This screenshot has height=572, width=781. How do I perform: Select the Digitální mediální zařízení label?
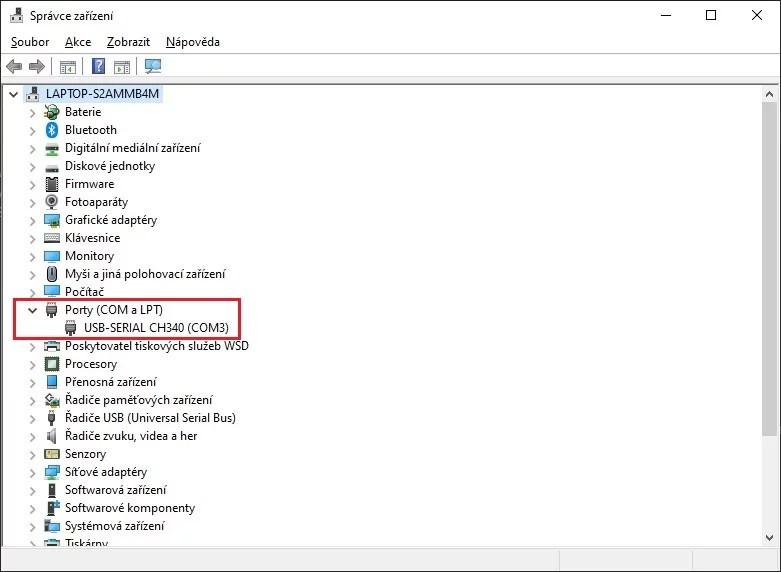(x=133, y=148)
